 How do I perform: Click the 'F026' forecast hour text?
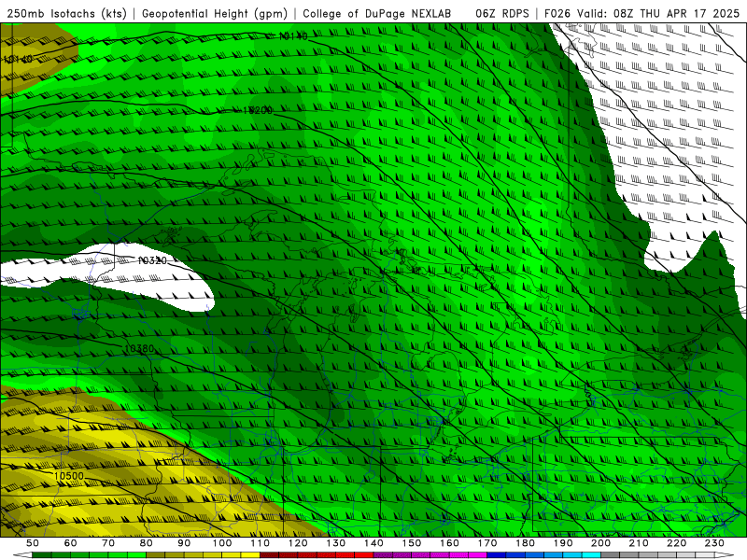click(557, 13)
